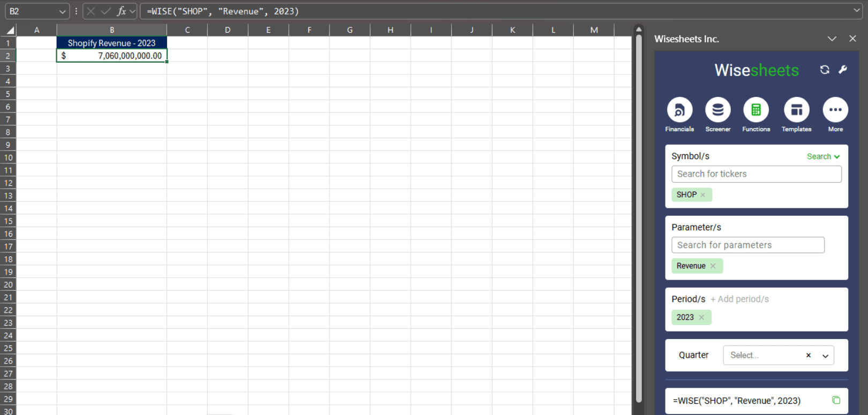868x415 pixels.
Task: Open the wrench settings icon
Action: click(x=843, y=70)
